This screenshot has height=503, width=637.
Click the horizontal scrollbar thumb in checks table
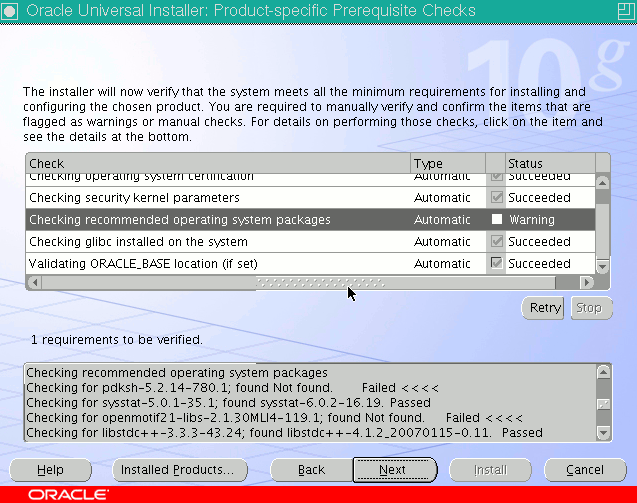[x=298, y=282]
